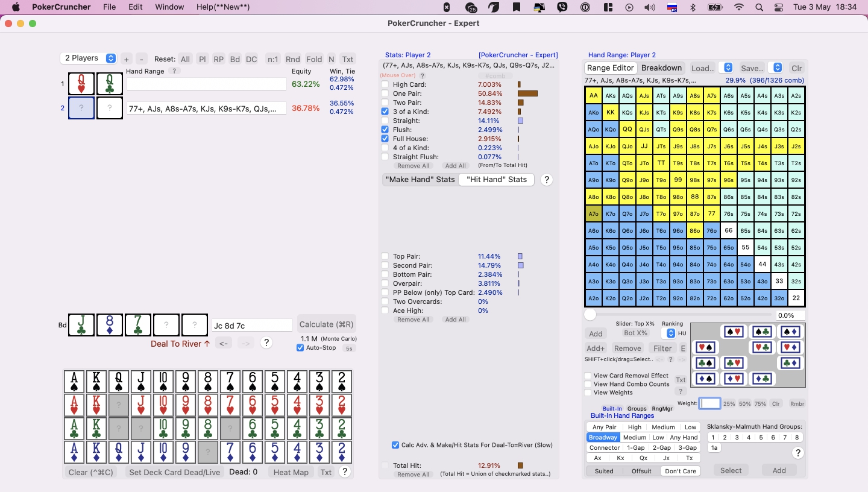868x492 pixels.
Task: Click the board text field showing Jc 8d 7c
Action: coord(252,326)
